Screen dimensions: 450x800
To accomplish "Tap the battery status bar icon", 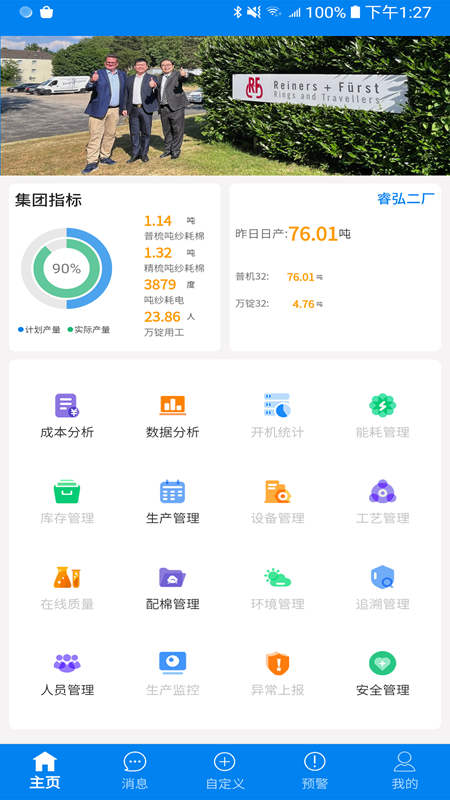I will 355,12.
